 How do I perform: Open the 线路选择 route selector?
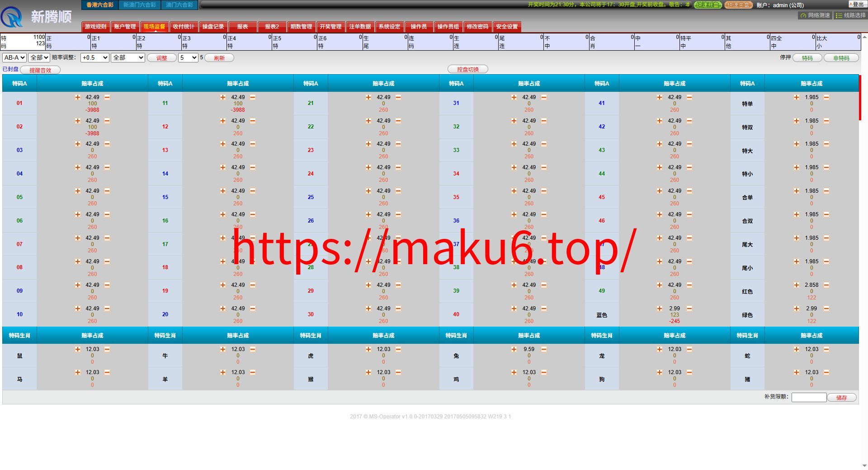coord(850,15)
